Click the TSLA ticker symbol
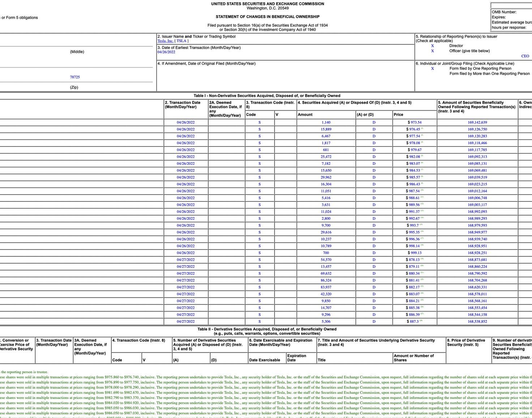 pyautogui.click(x=181, y=41)
